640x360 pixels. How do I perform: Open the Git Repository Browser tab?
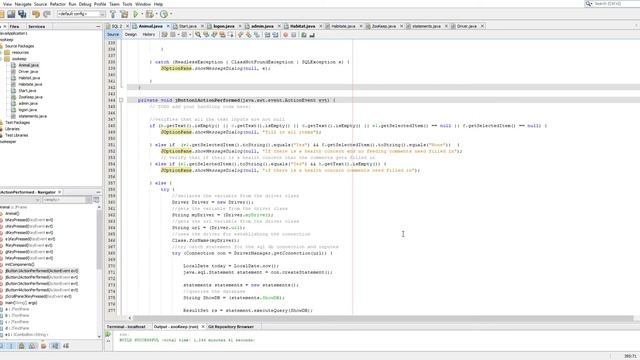231,327
